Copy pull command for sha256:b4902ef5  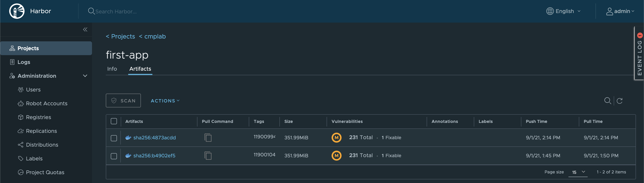click(x=208, y=156)
